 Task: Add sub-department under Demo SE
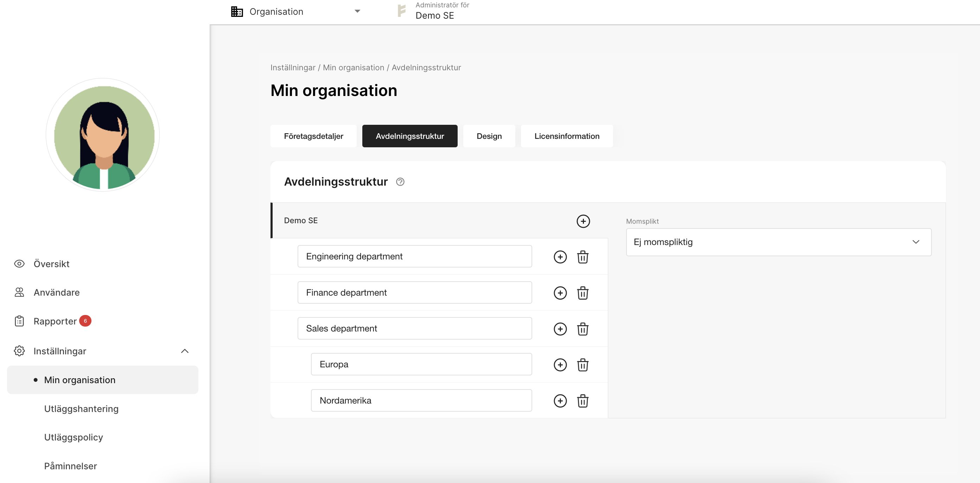click(583, 221)
